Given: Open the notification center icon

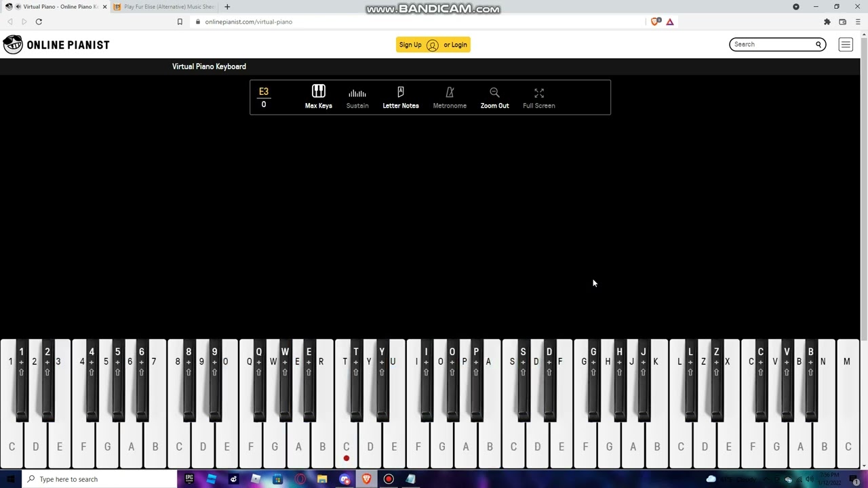Looking at the screenshot, I should click(854, 480).
